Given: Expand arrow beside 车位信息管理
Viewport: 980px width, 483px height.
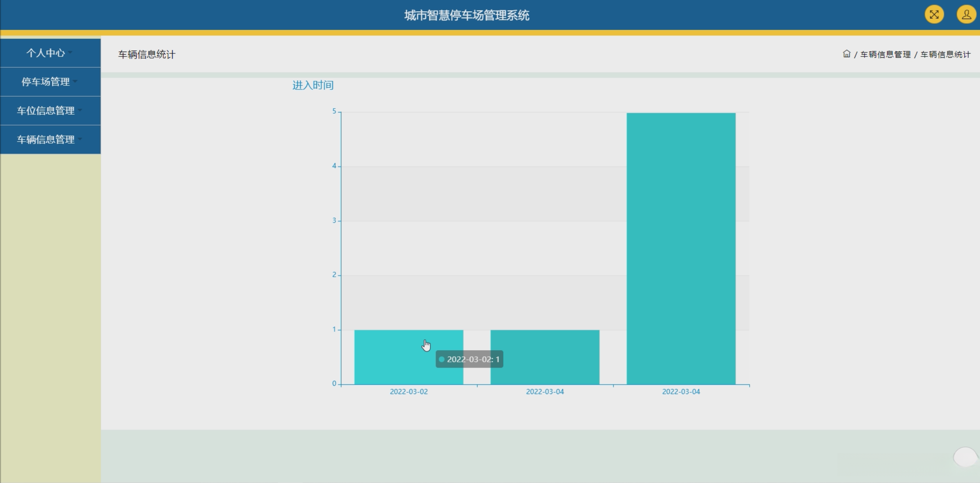Looking at the screenshot, I should pos(80,111).
